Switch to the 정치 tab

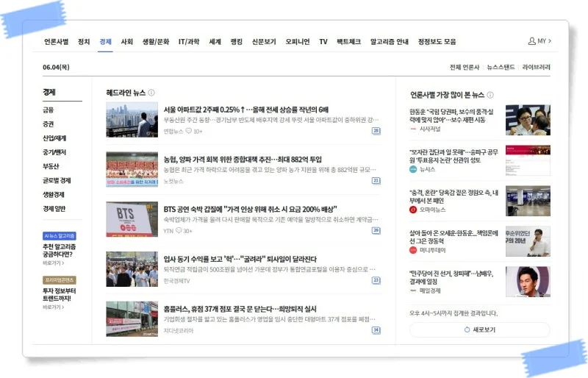click(84, 42)
